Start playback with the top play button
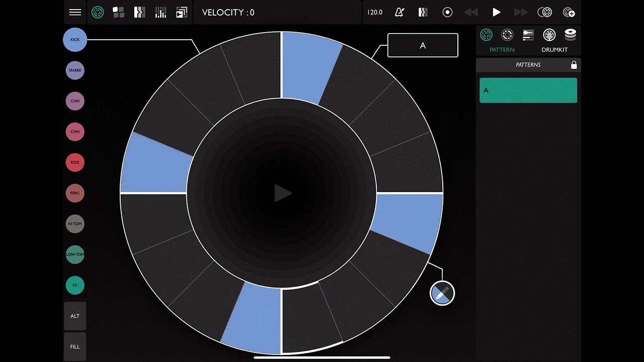 click(497, 12)
